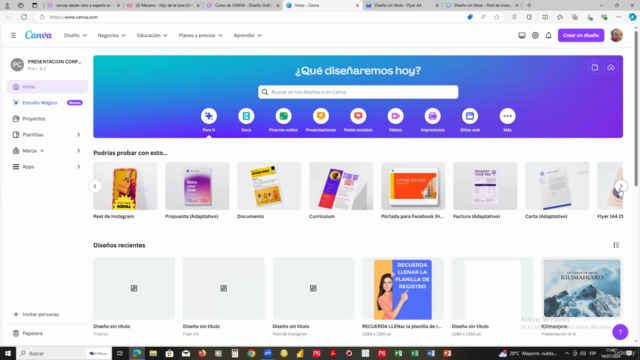Click the Canva search input field
The width and height of the screenshot is (640, 360).
(358, 92)
